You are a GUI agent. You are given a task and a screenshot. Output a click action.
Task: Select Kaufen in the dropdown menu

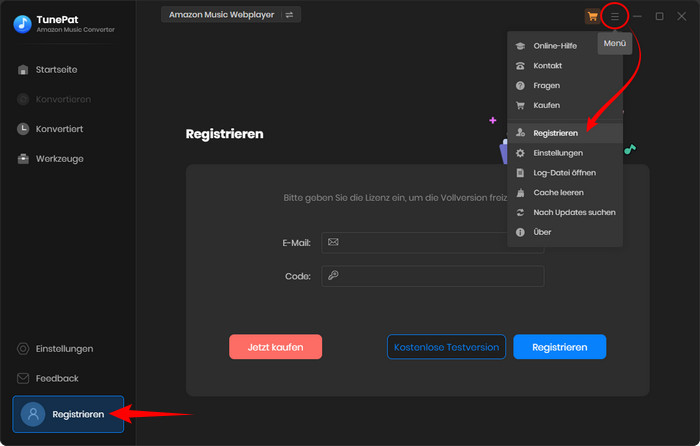(546, 105)
